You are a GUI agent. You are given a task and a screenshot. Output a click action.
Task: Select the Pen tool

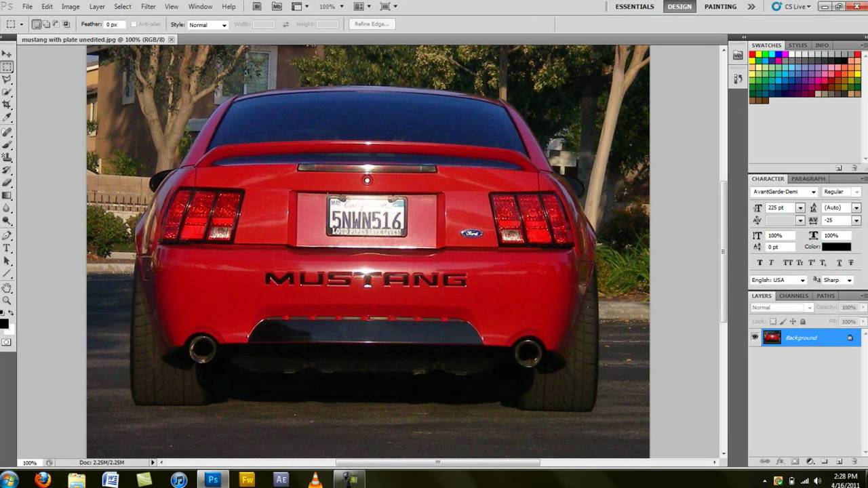click(x=7, y=235)
